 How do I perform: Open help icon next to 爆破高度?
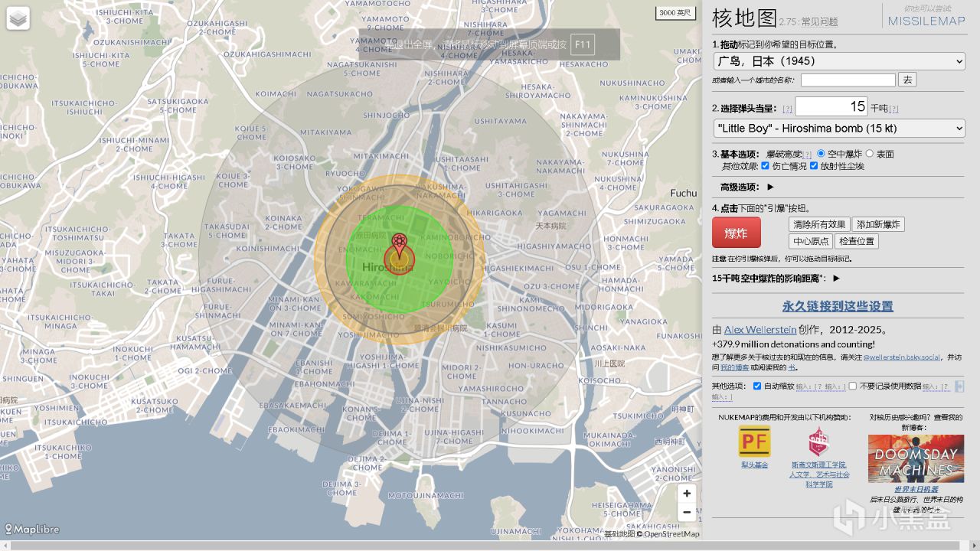(x=807, y=155)
